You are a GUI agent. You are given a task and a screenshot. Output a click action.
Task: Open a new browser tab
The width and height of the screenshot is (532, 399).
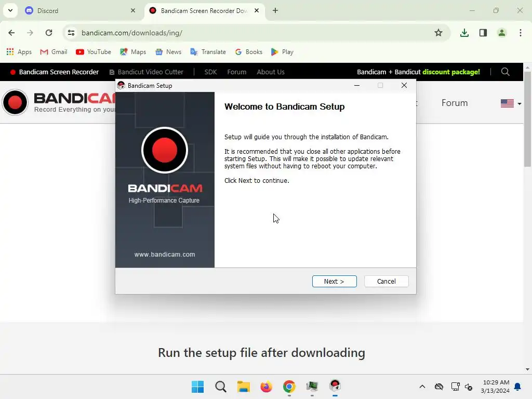275,10
